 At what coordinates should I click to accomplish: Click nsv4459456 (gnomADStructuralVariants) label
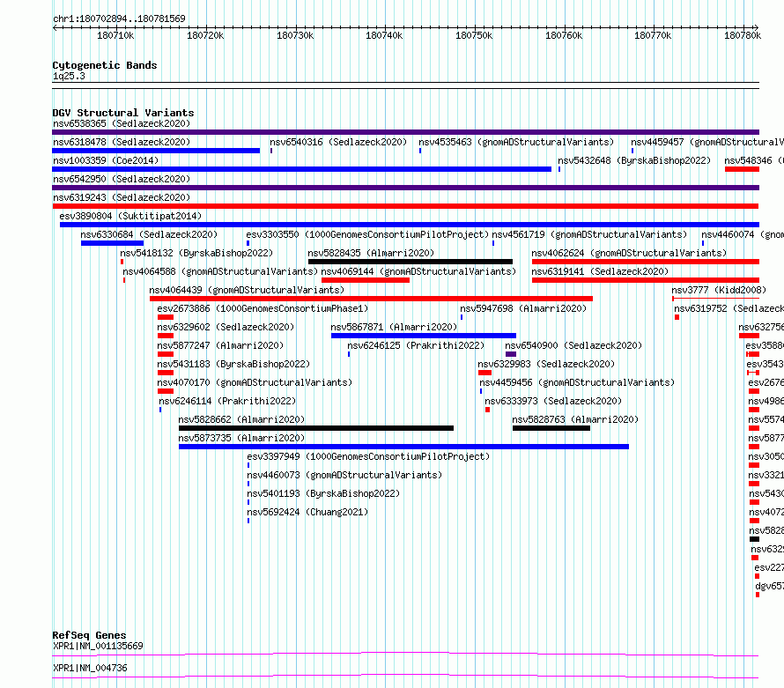[577, 382]
